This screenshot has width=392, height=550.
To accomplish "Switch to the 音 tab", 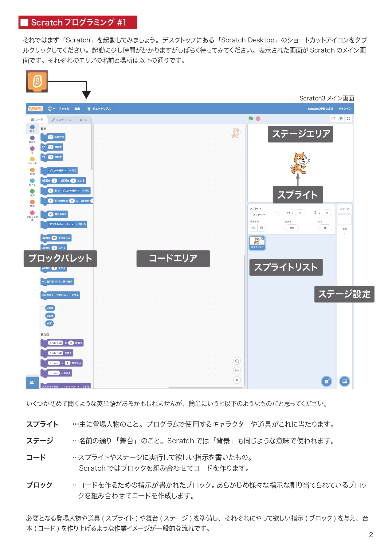I will 83,120.
